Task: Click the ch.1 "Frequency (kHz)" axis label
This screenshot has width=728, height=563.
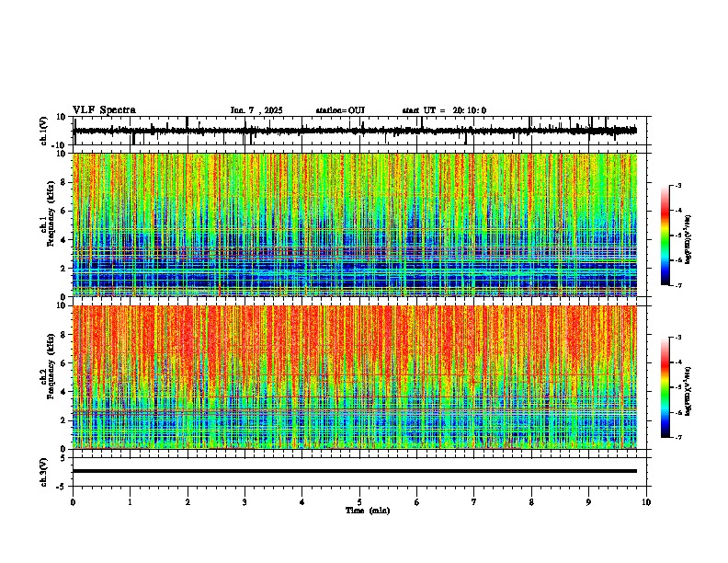Action: click(51, 213)
